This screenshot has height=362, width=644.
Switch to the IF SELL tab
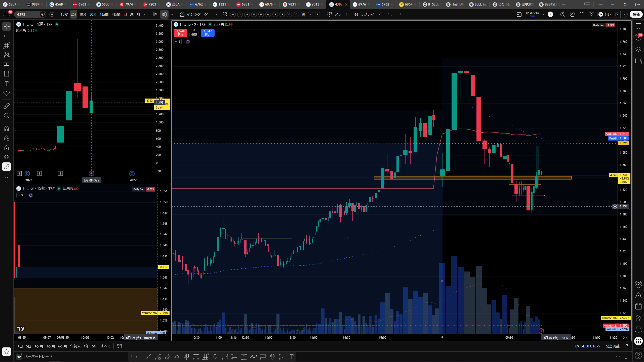431,4
